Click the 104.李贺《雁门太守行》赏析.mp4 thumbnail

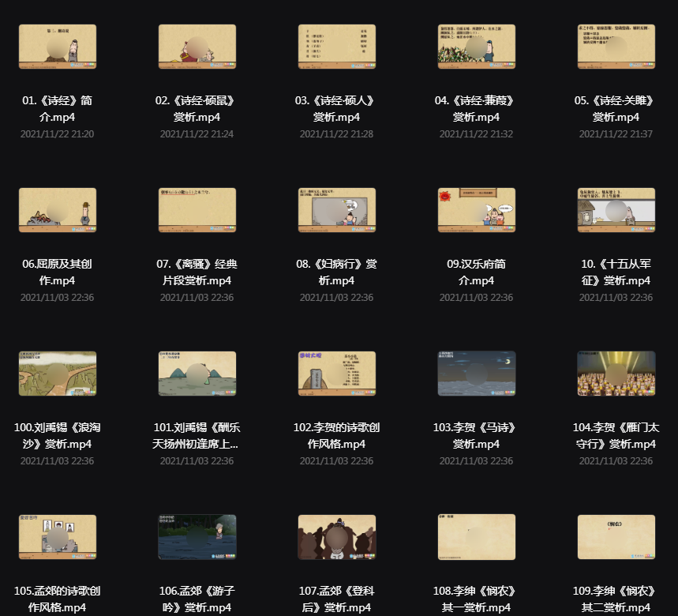[616, 374]
